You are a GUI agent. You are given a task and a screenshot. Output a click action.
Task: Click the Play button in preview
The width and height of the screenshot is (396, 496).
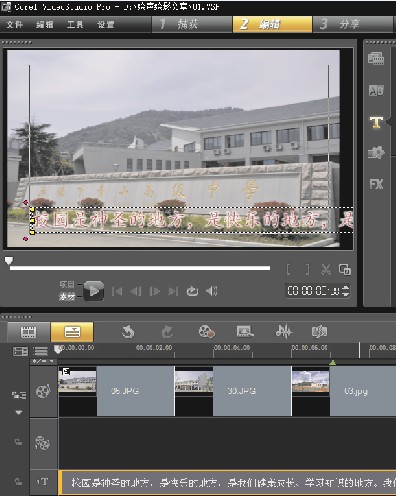pyautogui.click(x=94, y=291)
